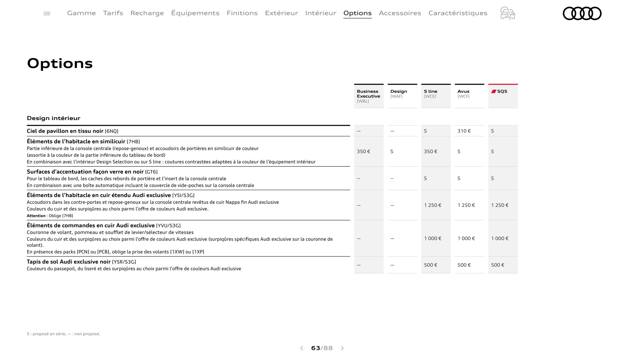
Task: Select Surfaces d'accentuation façon verre title
Action: click(92, 172)
